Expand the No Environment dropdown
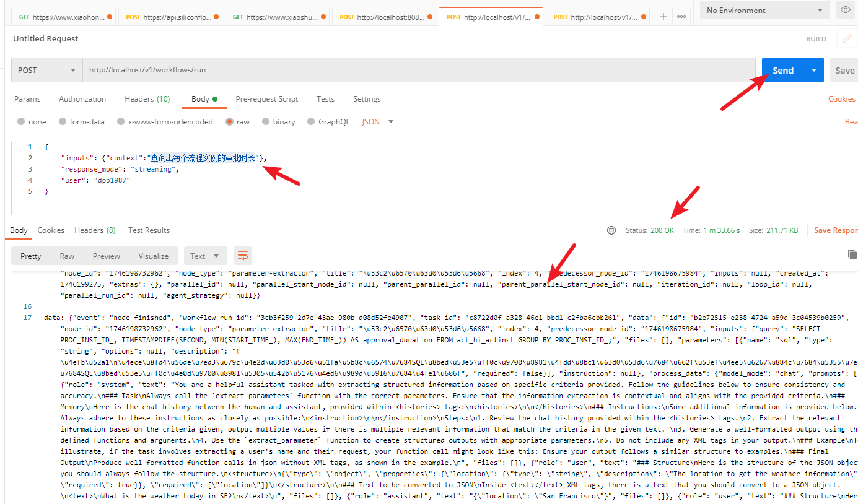 point(764,10)
